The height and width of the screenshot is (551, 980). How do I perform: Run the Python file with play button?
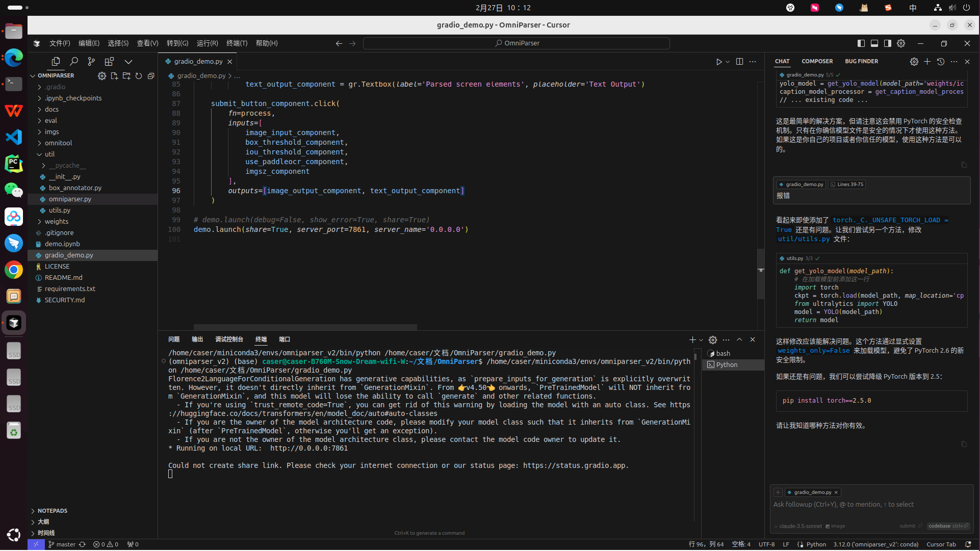[x=718, y=62]
